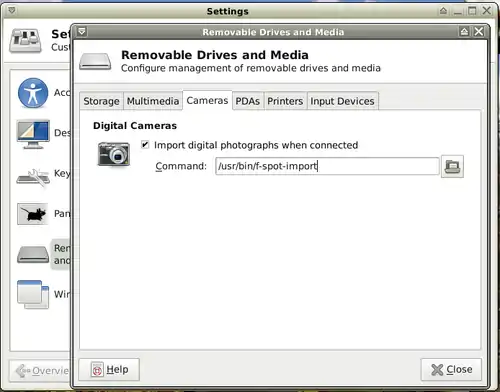This screenshot has height=392, width=500.
Task: Switch to the Printers tab
Action: point(285,101)
